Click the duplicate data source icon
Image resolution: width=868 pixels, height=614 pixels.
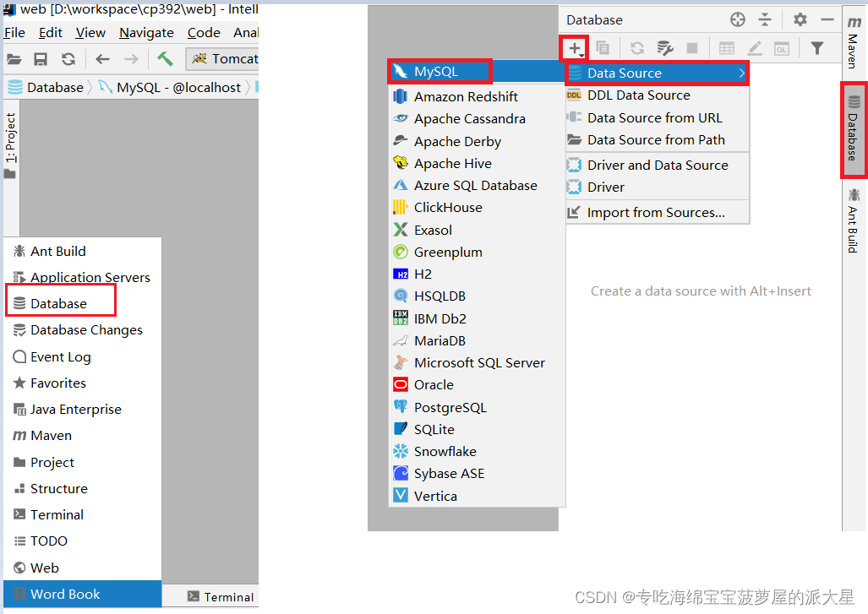coord(603,49)
